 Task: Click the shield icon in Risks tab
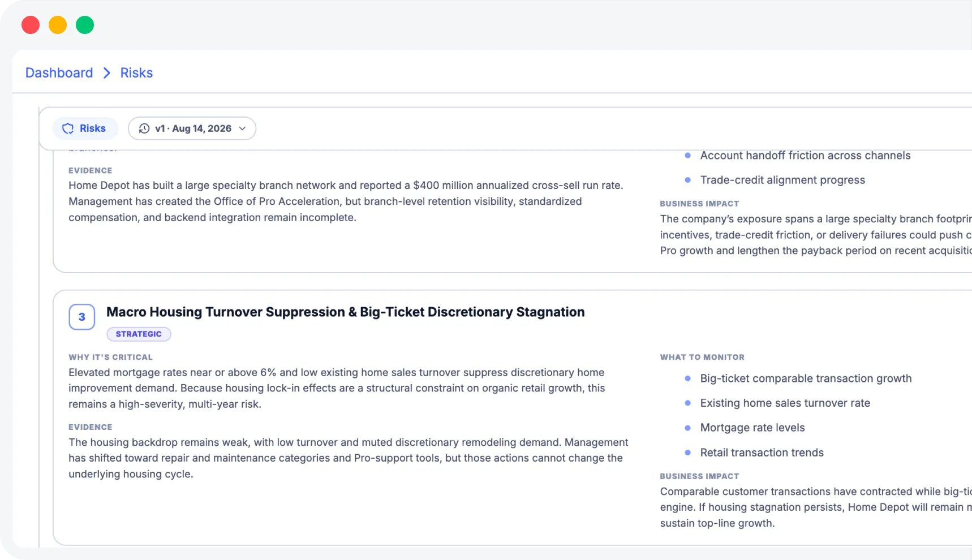[x=68, y=128]
